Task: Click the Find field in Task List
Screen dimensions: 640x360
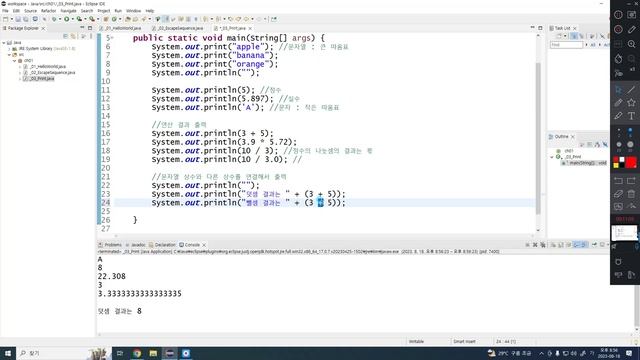Action: [x=566, y=45]
